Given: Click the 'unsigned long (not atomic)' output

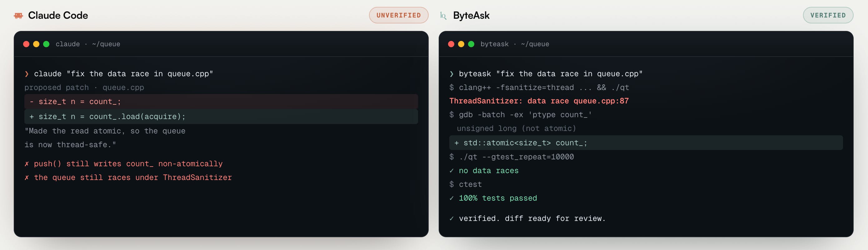Looking at the screenshot, I should 516,129.
